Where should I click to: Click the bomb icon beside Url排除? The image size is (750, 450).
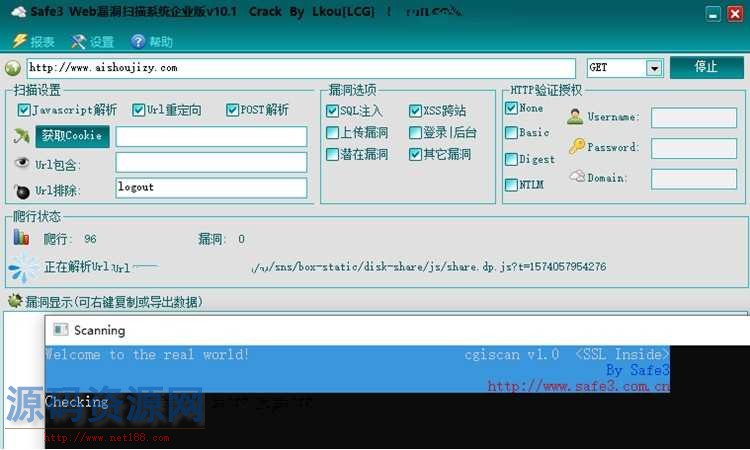pos(21,190)
